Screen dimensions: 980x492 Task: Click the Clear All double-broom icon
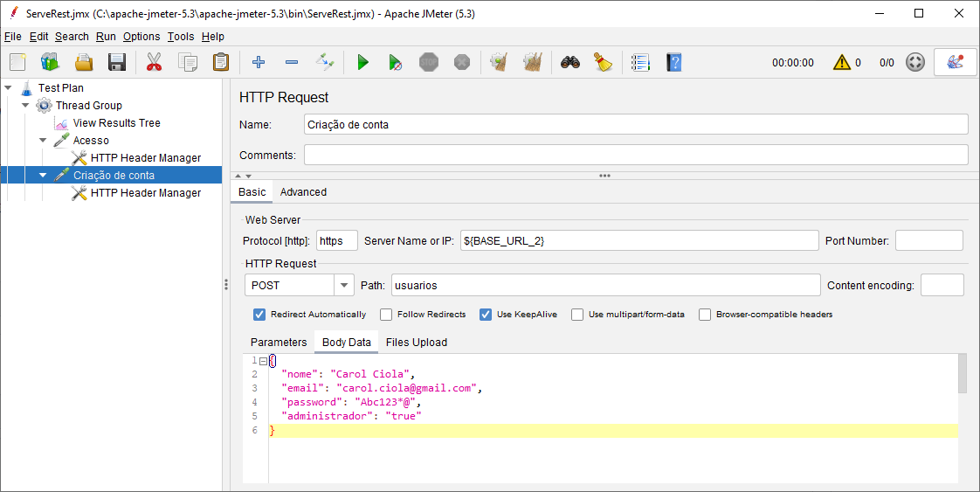[x=533, y=62]
